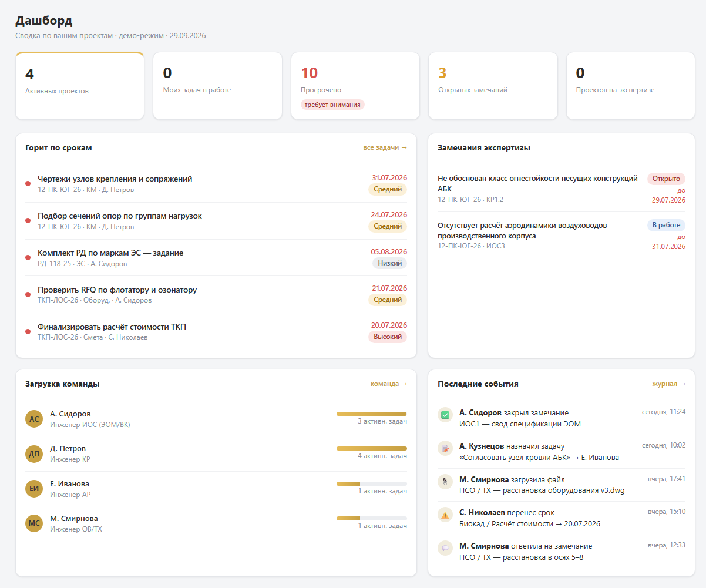This screenshot has height=588, width=706.
Task: Click the 'сегодня, 11:24' event timestamp
Action: 664,412
